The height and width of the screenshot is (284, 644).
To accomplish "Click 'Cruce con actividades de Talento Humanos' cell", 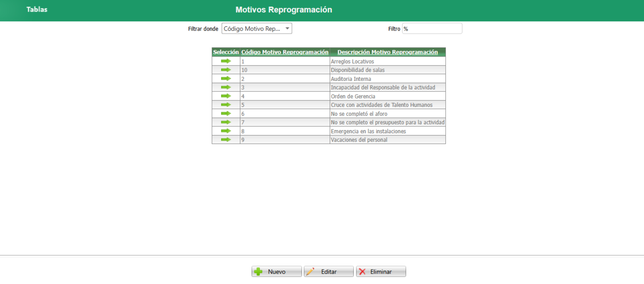I will [x=388, y=105].
